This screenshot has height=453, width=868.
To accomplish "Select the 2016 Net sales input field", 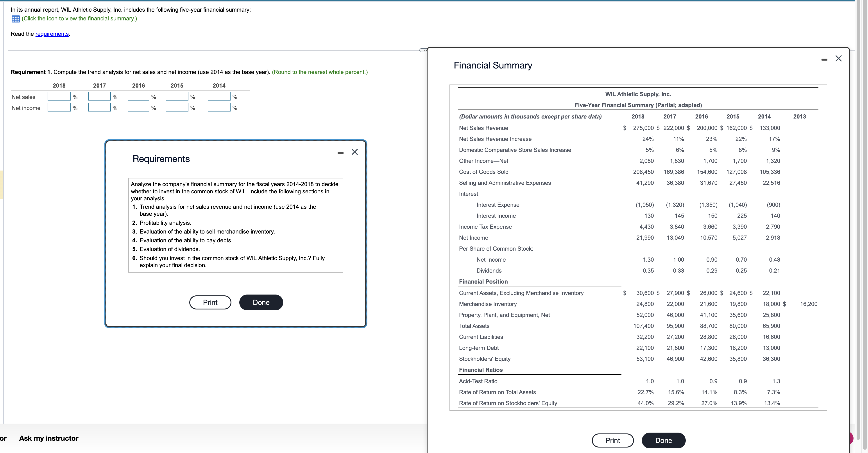I will coord(138,96).
